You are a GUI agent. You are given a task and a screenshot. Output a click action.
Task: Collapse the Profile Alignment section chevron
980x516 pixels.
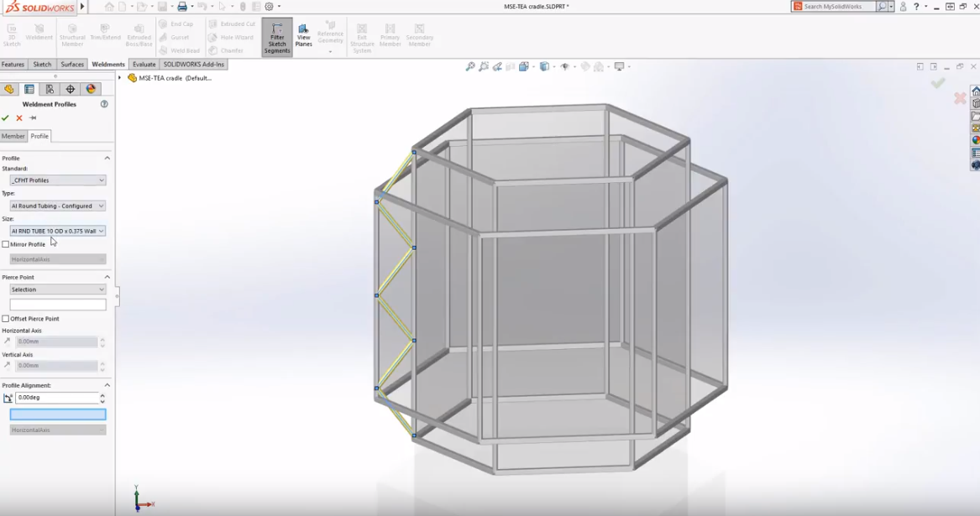point(107,385)
